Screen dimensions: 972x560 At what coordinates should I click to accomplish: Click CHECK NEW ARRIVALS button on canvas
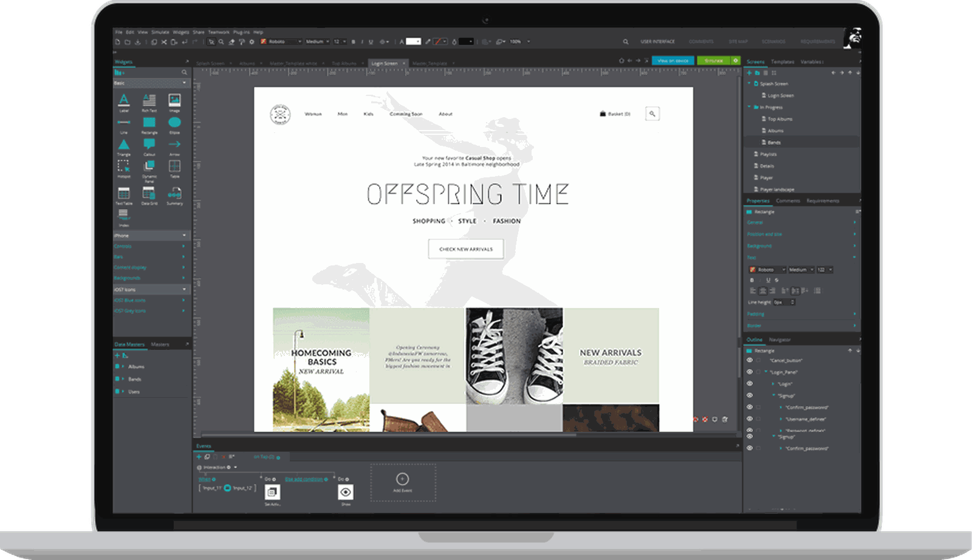466,249
